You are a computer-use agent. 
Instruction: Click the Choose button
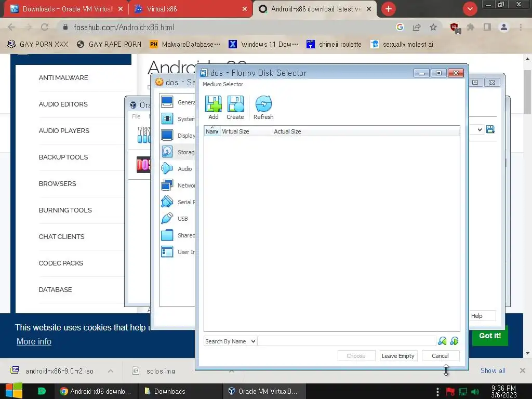coord(356,355)
